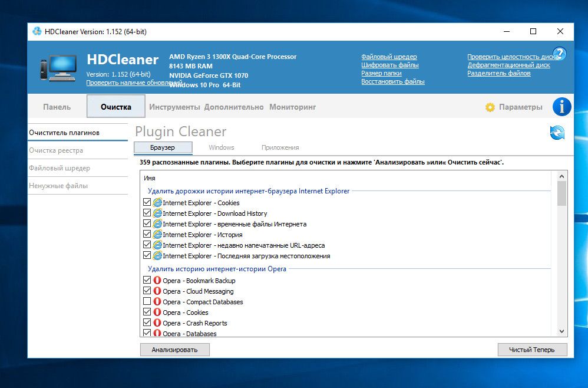Viewport: 588px width, 388px height.
Task: Click the Opera icon beside Bookmark Backup
Action: pyautogui.click(x=157, y=281)
